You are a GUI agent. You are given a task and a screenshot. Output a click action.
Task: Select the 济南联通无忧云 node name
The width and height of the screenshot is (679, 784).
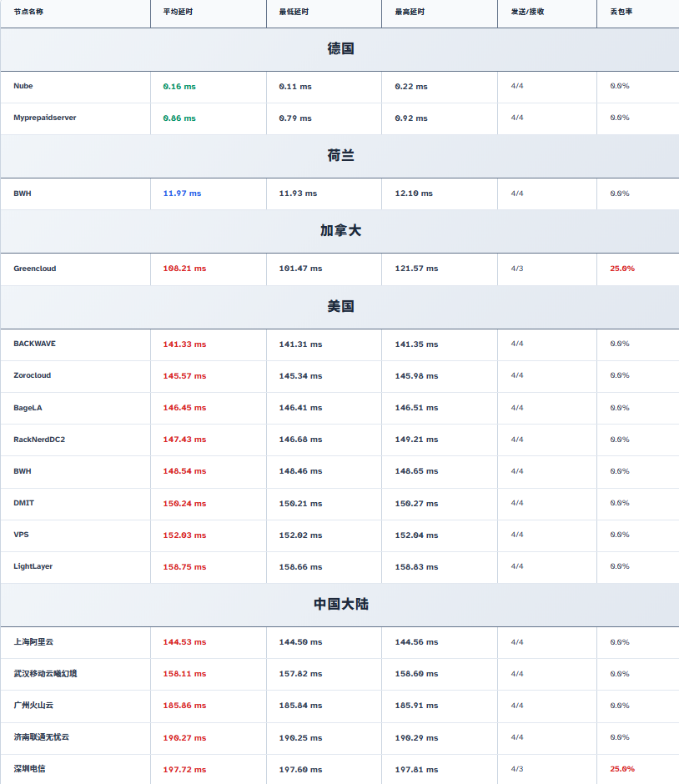(42, 737)
